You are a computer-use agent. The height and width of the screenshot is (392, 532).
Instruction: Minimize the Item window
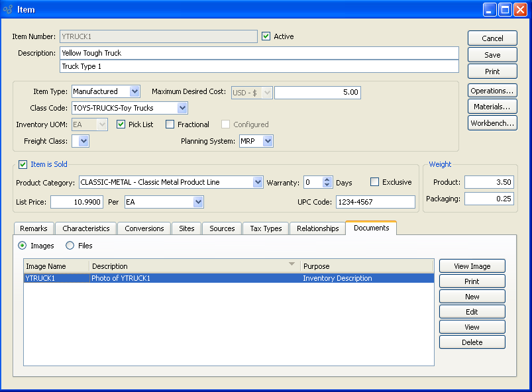(490, 9)
